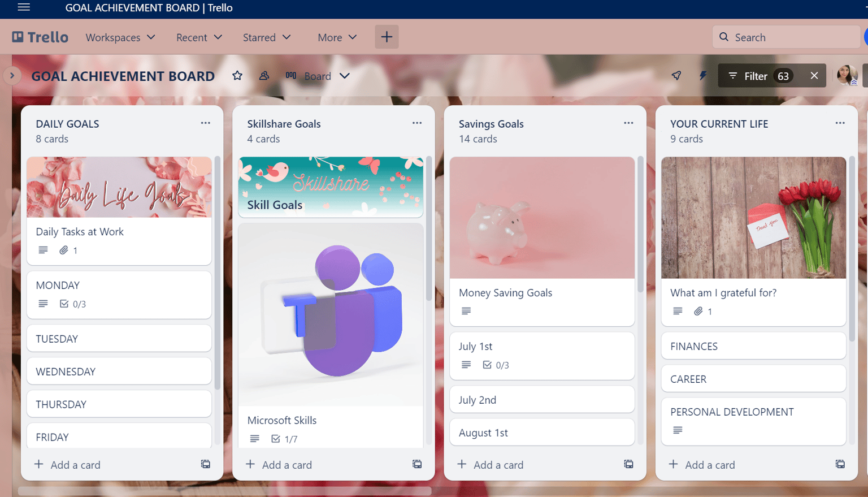The height and width of the screenshot is (497, 868).
Task: Open the More dropdown
Action: [x=337, y=37]
